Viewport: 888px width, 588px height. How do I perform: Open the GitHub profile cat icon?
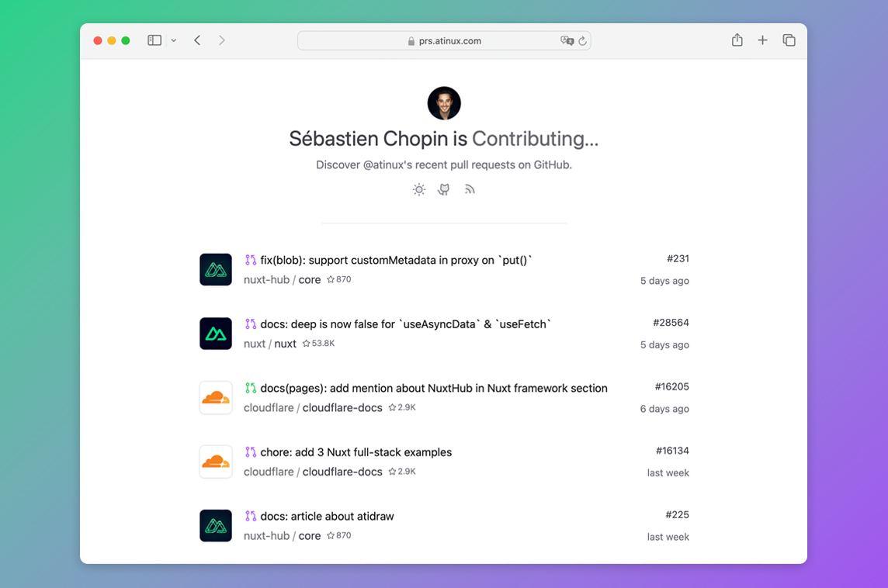tap(444, 189)
